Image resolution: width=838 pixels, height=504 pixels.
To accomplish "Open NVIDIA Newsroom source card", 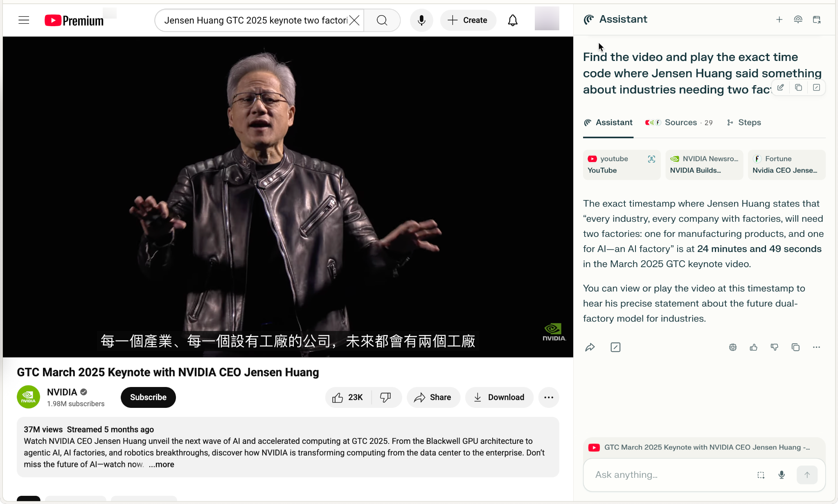I will point(704,164).
